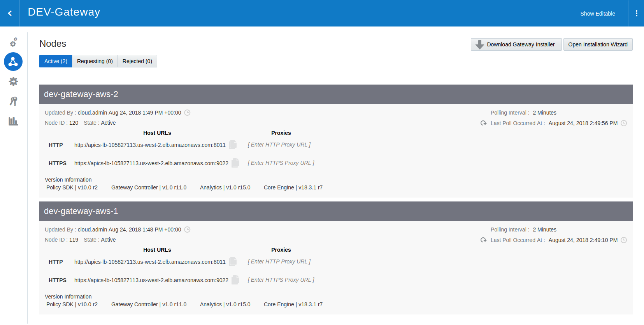
Task: Select the Nodes sidebar icon
Action: pos(13,62)
